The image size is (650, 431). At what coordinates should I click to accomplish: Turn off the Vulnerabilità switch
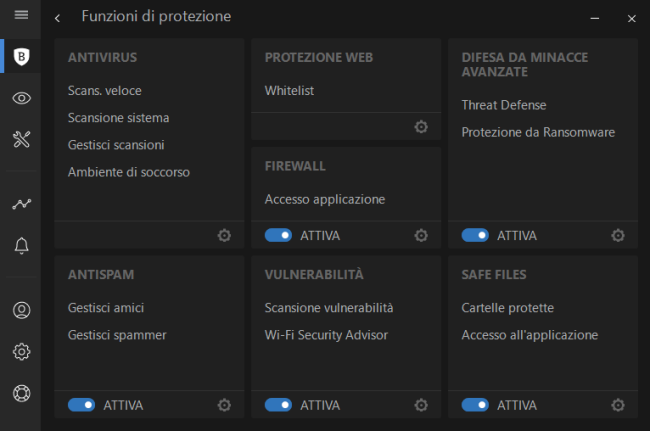point(278,405)
